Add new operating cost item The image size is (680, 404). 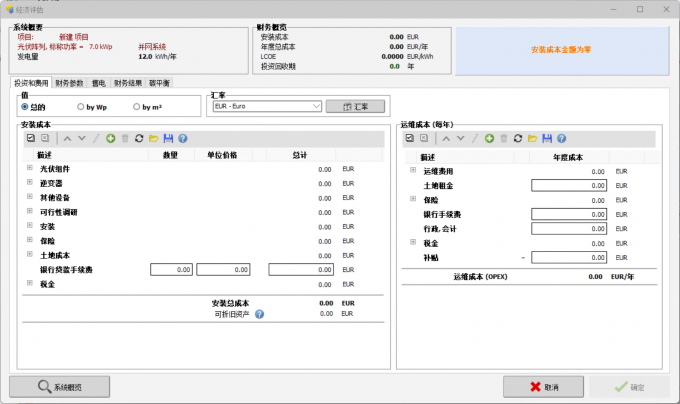point(489,138)
